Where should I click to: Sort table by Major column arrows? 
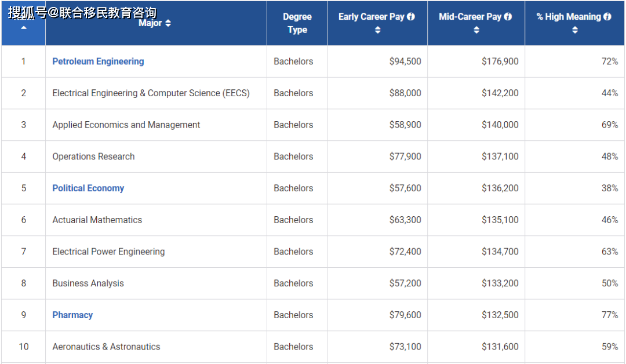click(168, 23)
